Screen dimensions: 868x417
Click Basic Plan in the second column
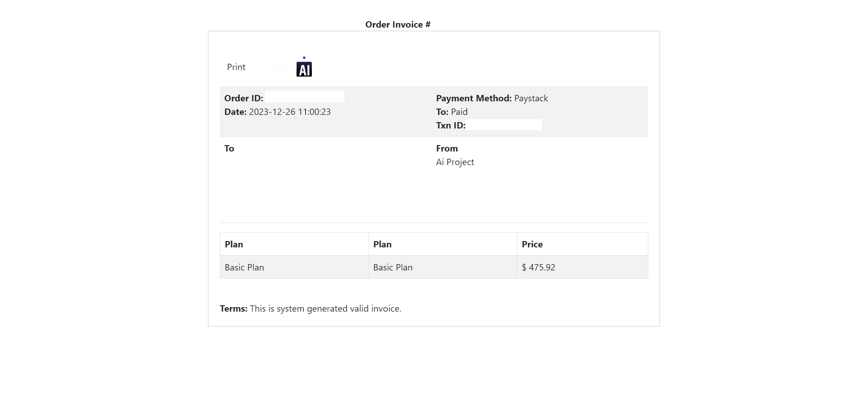393,268
